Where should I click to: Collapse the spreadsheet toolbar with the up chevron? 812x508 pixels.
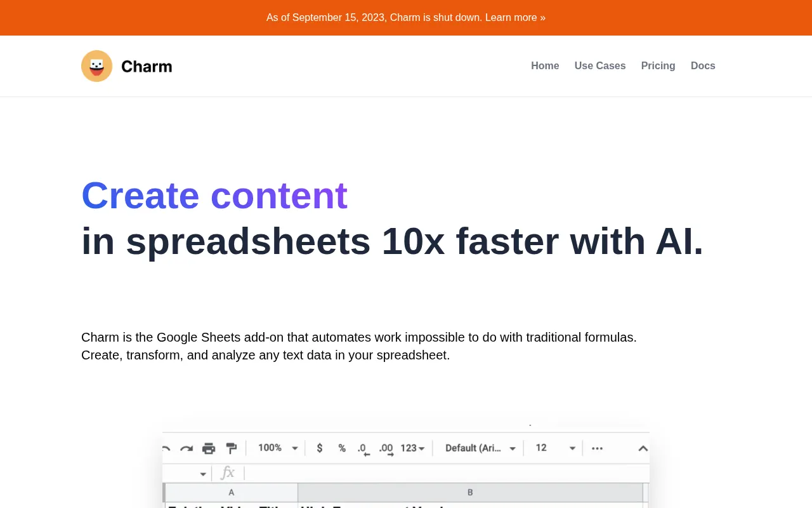pos(643,448)
